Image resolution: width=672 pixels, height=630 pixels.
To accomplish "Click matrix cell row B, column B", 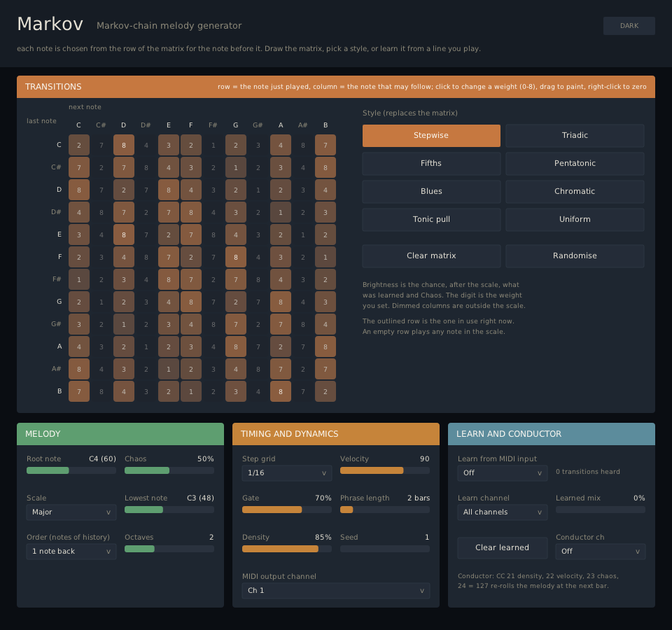I will tap(325, 392).
